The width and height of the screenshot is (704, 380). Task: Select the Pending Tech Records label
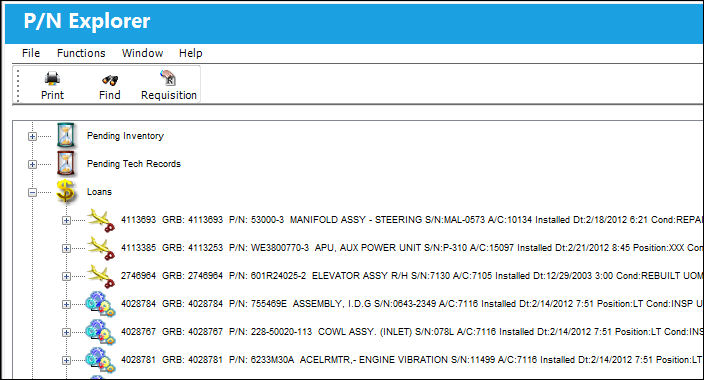[x=134, y=163]
